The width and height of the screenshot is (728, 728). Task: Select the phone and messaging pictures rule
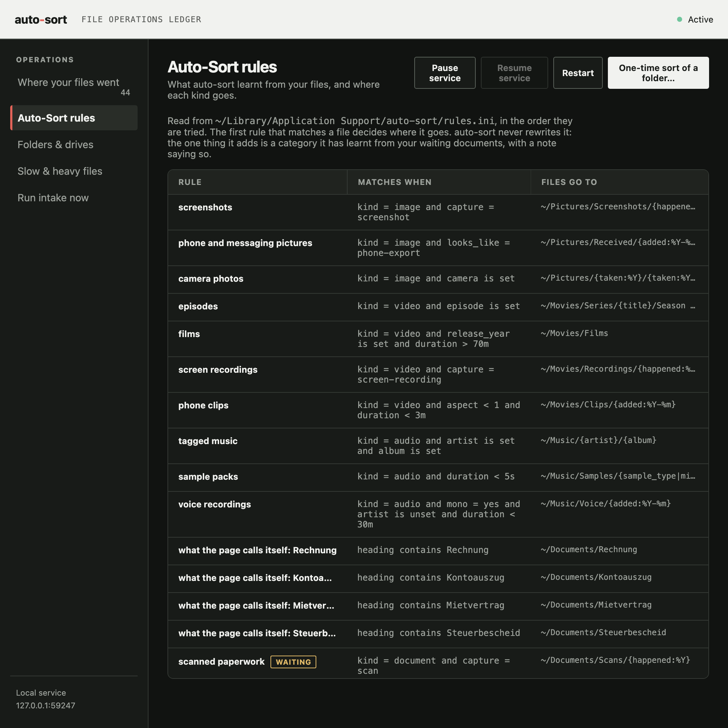[x=245, y=243]
